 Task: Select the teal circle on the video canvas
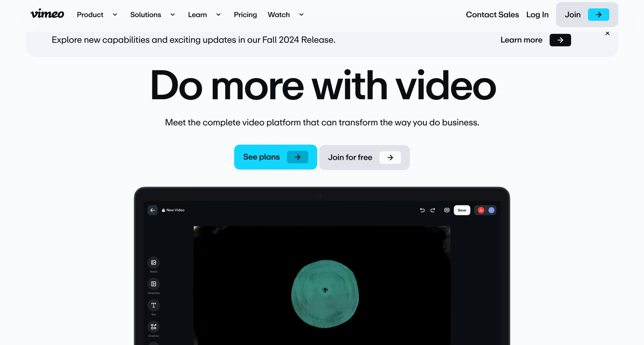325,294
